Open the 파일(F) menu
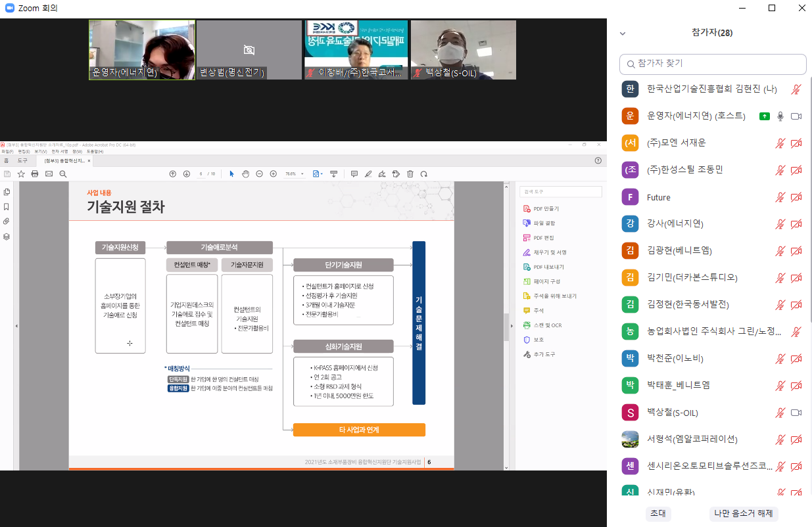This screenshot has height=527, width=812. click(x=6, y=151)
